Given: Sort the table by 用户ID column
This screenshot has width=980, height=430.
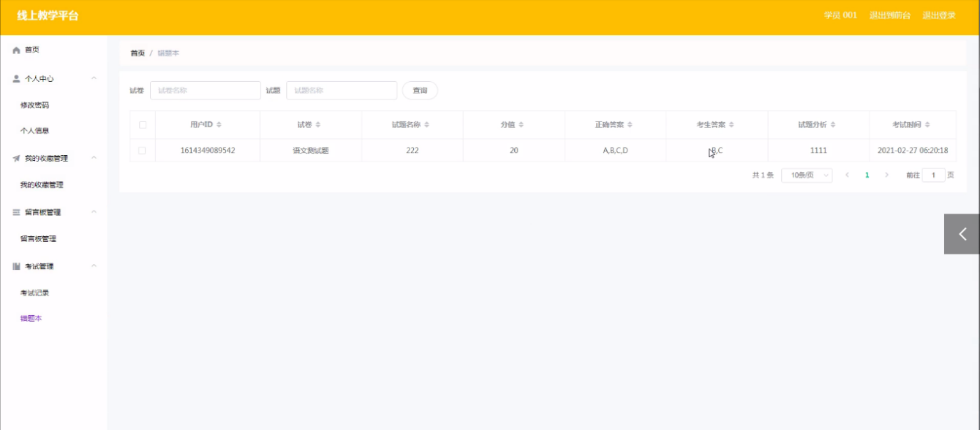Looking at the screenshot, I should tap(218, 125).
